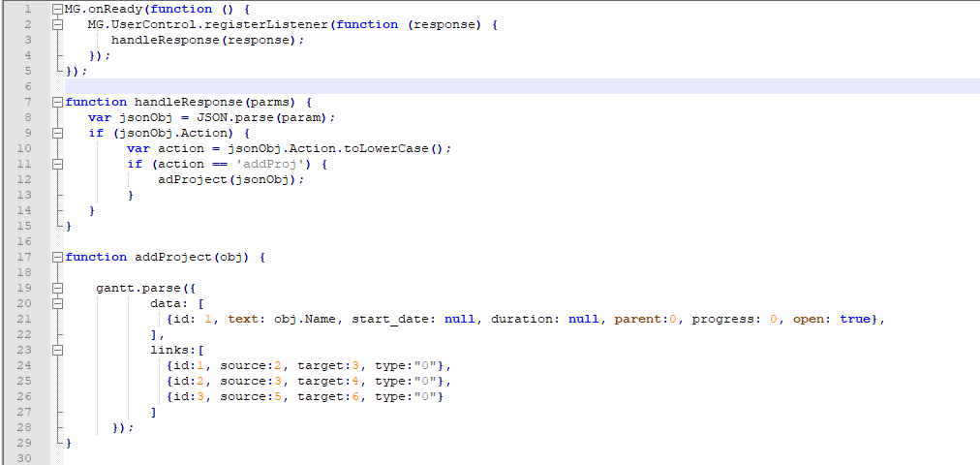Collapse the if jsonObj.Action fold on line 9
This screenshot has width=980, height=465.
point(57,133)
